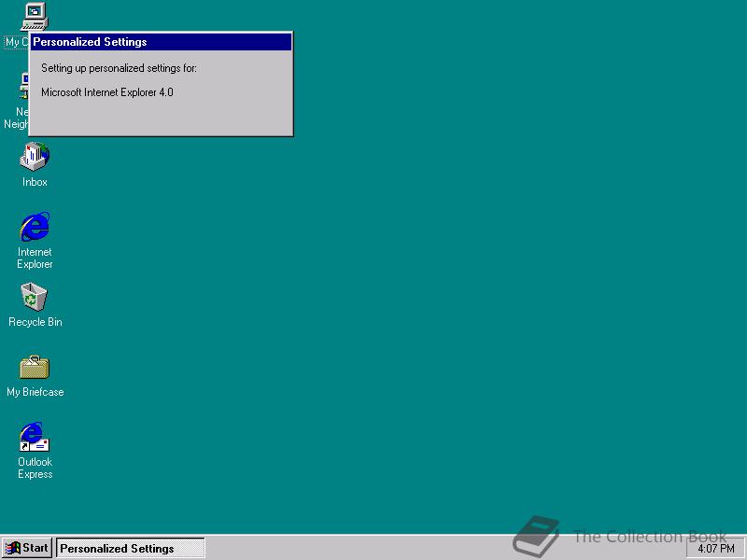The width and height of the screenshot is (747, 560).
Task: Select the Internet Explorer desktop icon
Action: tap(35, 227)
